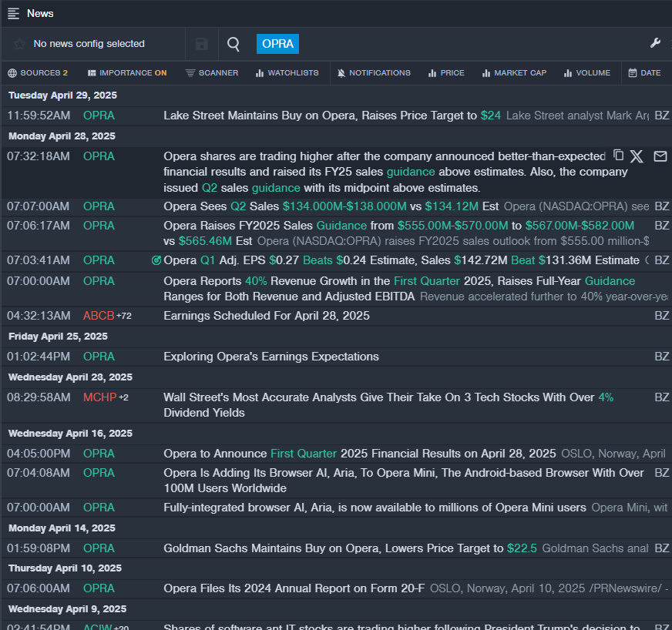Click the OPRA ticker at 07:06:00AM
The image size is (672, 630).
99,588
